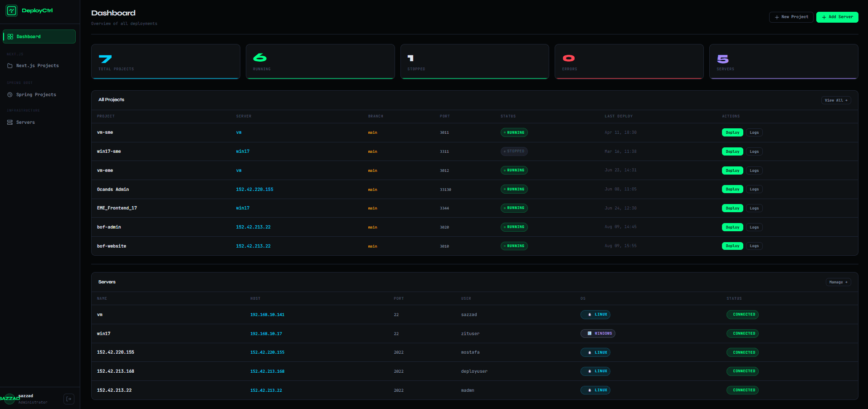Click server link 152.42.220.155 for Ocands Admin
Viewport: 868px width, 409px height.
tap(254, 190)
